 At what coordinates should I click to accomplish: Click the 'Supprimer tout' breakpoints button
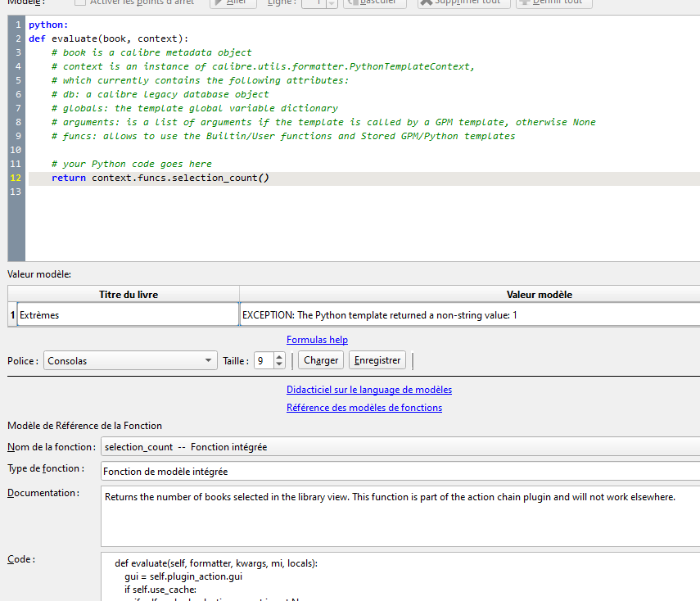pos(463,2)
